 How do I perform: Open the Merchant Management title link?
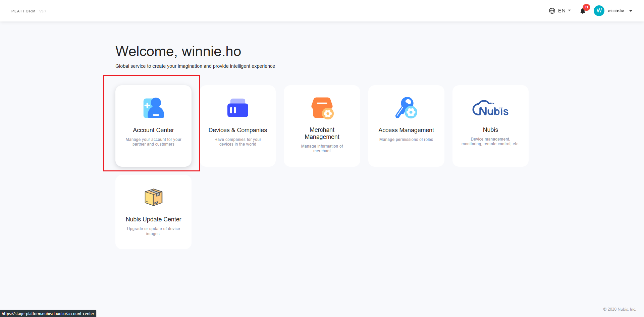tap(322, 133)
